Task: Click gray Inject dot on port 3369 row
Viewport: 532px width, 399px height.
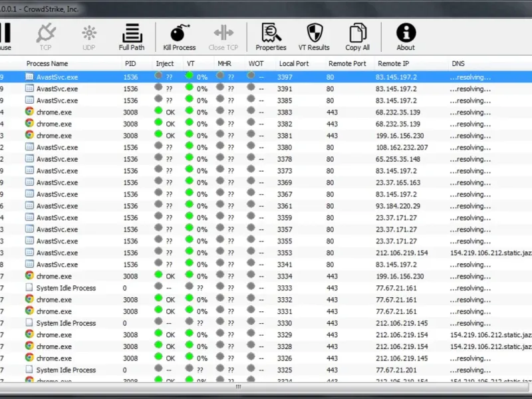Action: (x=158, y=181)
